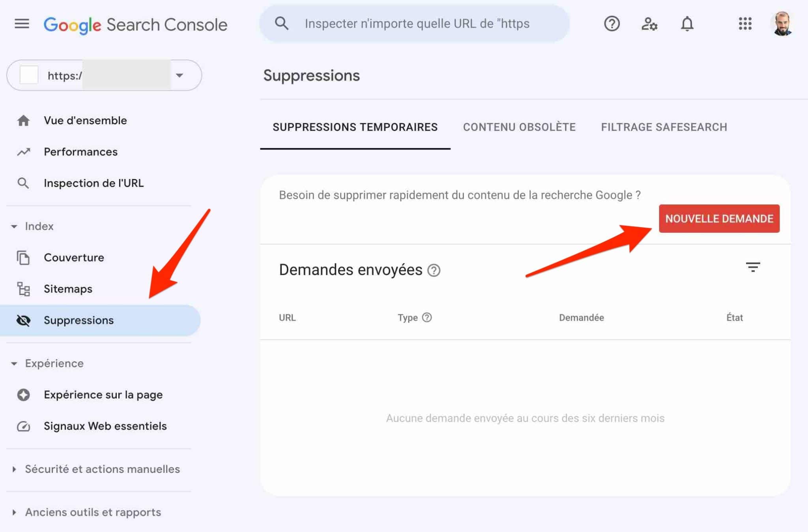The image size is (808, 532).
Task: Open notifications bell
Action: click(687, 24)
